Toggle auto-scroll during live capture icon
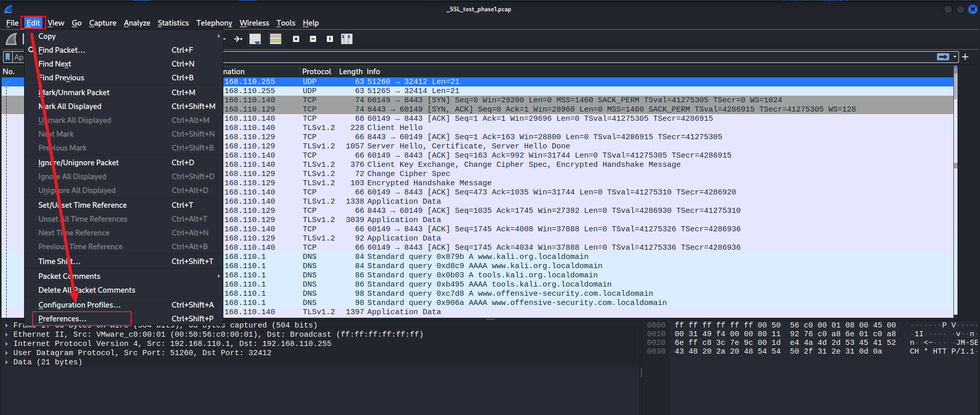Viewport: 980px width, 415px height. (x=255, y=39)
